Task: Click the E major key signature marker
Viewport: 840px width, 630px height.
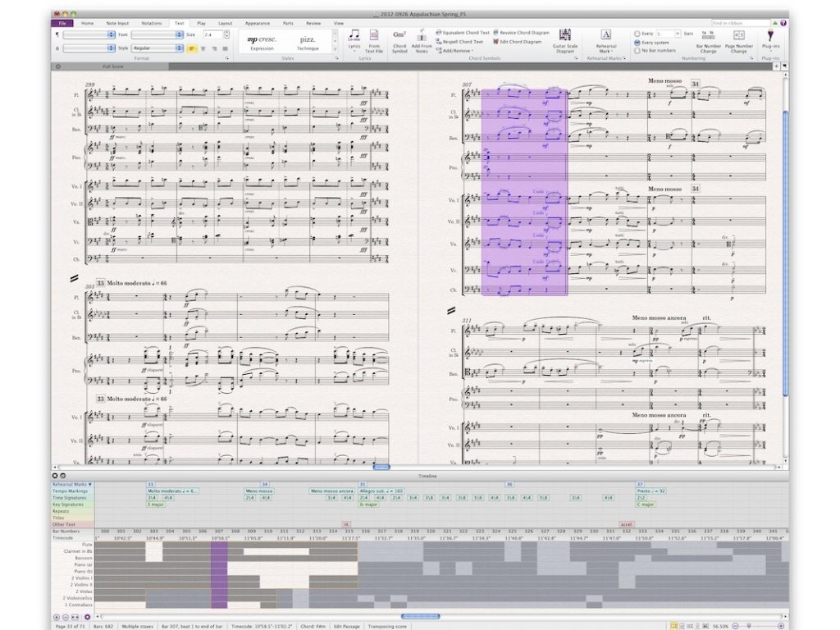Action: 156,504
